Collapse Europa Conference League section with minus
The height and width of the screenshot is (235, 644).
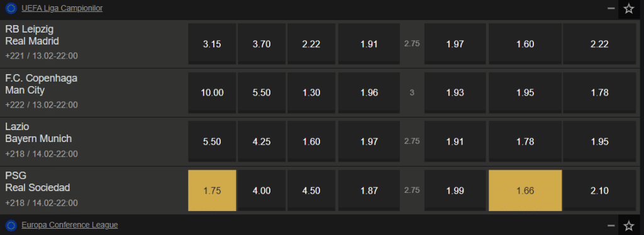tap(611, 226)
